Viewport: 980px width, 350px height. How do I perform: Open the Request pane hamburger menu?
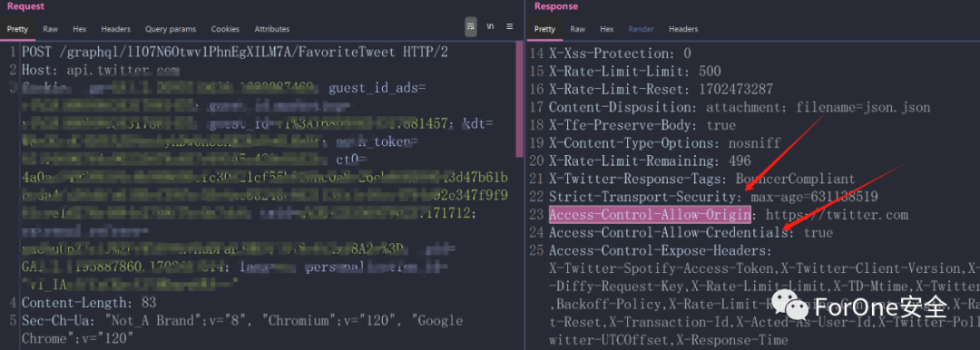[509, 27]
